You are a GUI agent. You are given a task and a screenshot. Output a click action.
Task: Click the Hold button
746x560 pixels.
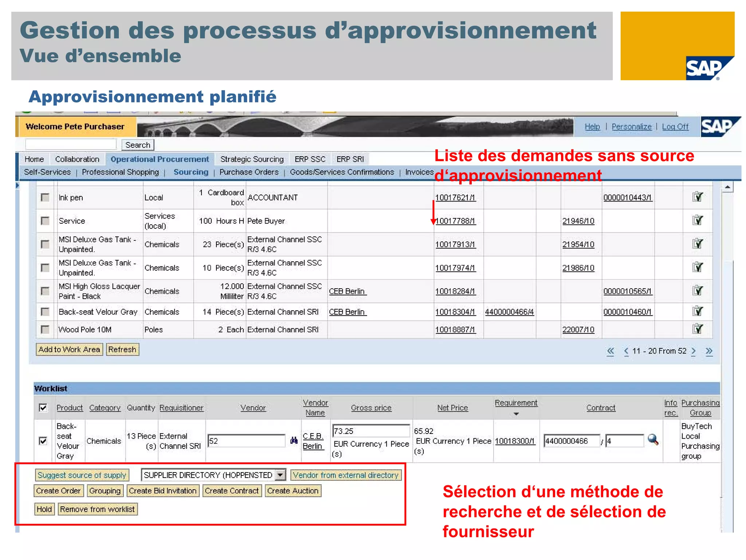click(44, 509)
